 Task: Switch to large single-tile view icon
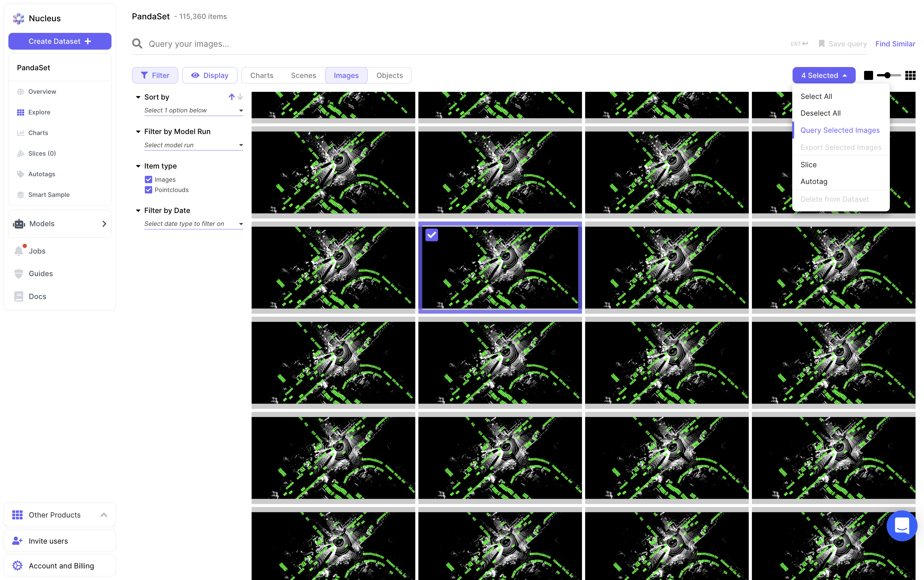[x=868, y=76]
